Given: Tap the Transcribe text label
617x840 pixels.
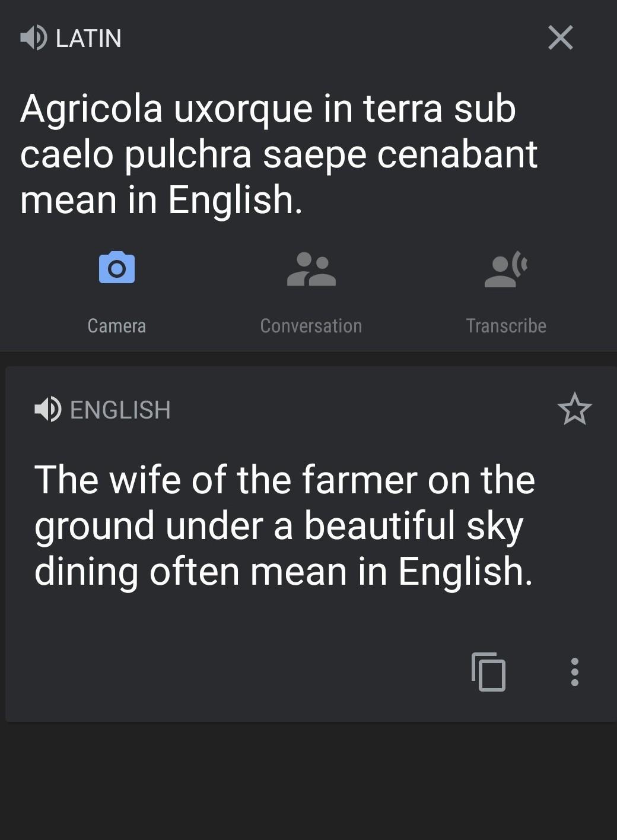Looking at the screenshot, I should (x=505, y=325).
